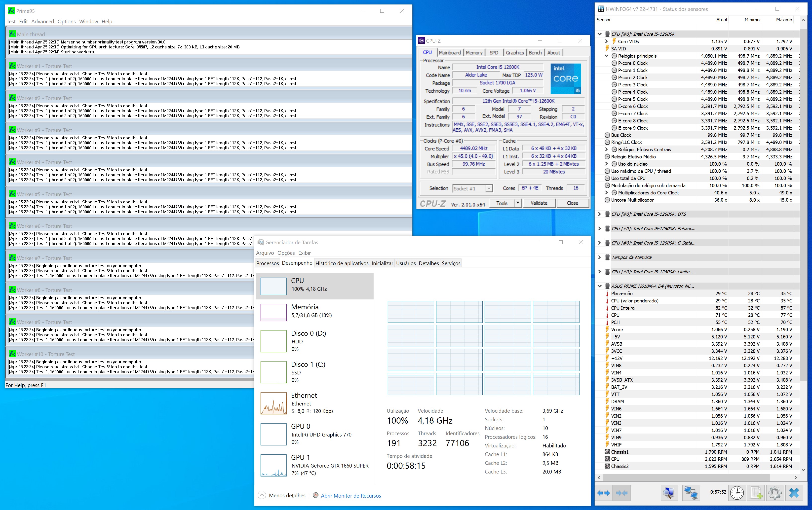Select the GPU 0 Intel UHD thumbnail
The image size is (812, 510).
pyautogui.click(x=273, y=434)
